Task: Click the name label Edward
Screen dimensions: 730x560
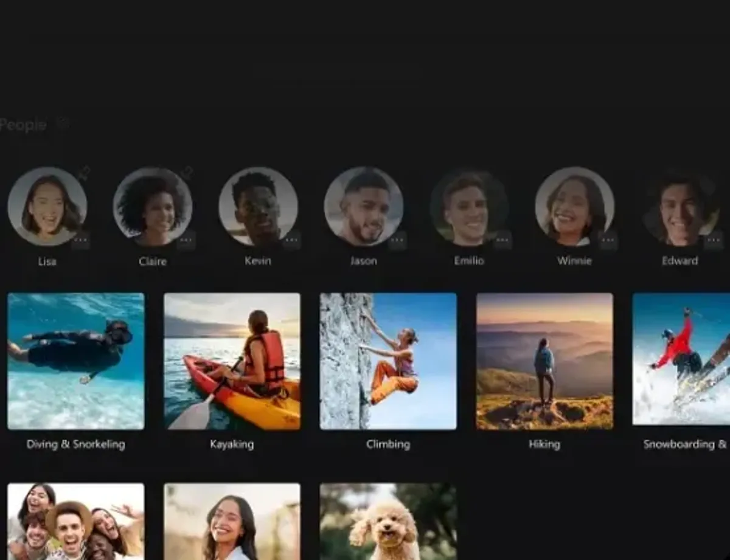Action: 680,261
